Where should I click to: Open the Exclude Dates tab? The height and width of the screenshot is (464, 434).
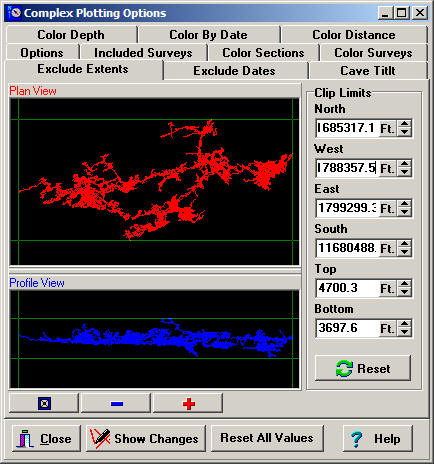(x=235, y=71)
